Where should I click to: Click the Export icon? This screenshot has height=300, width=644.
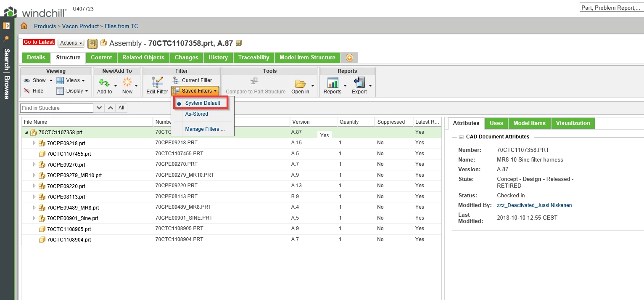[359, 82]
